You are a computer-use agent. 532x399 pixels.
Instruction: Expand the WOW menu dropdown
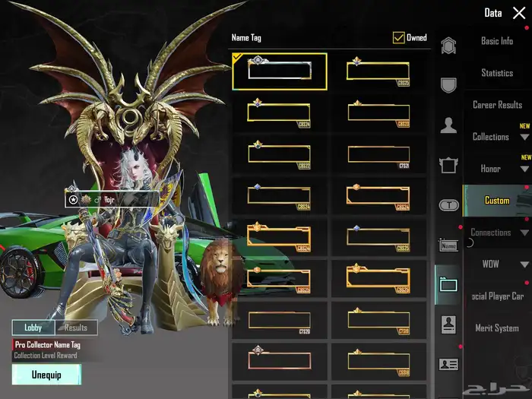pos(524,264)
